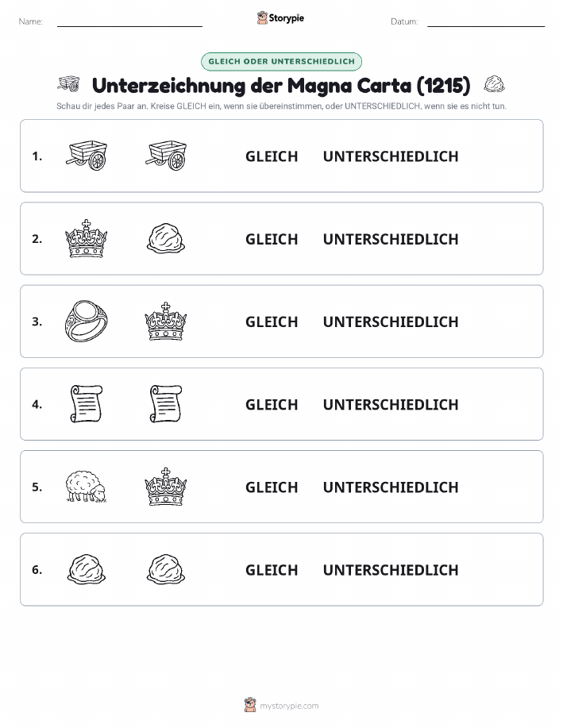The height and width of the screenshot is (728, 563).
Task: Select GLEICH for row 6
Action: [x=272, y=570]
